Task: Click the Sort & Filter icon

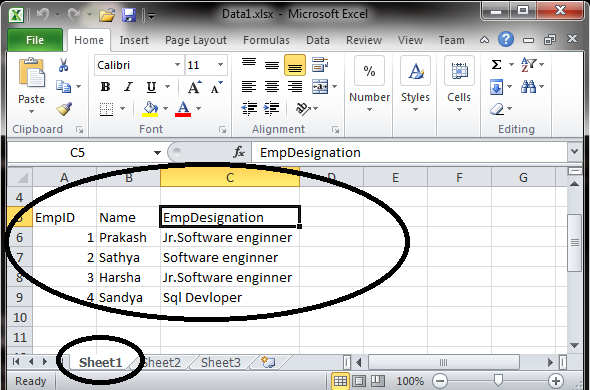Action: coord(528,65)
